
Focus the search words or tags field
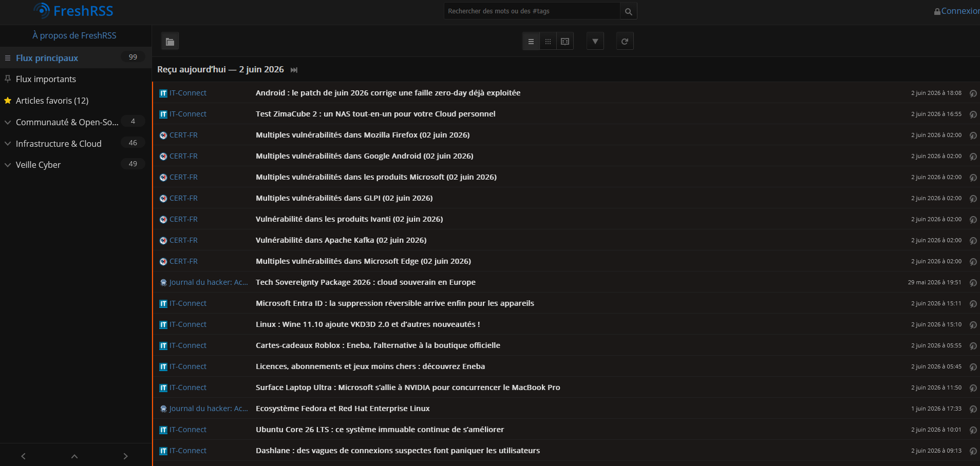point(532,11)
